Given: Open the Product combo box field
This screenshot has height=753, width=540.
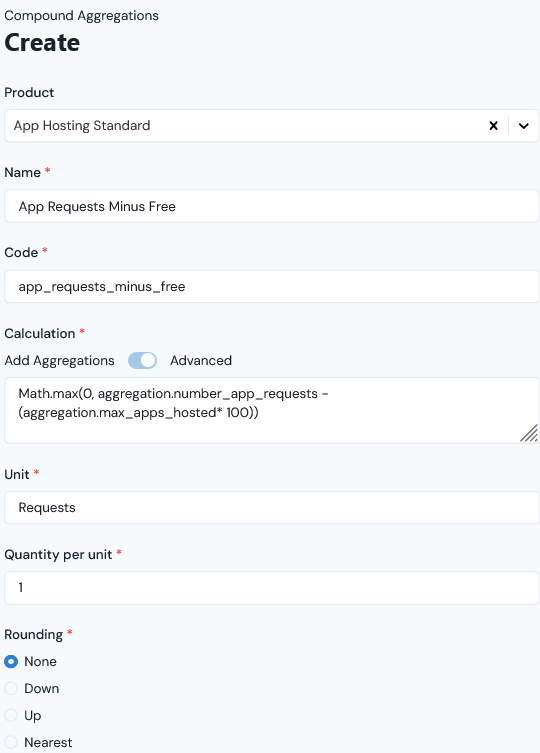Looking at the screenshot, I should pos(272,126).
